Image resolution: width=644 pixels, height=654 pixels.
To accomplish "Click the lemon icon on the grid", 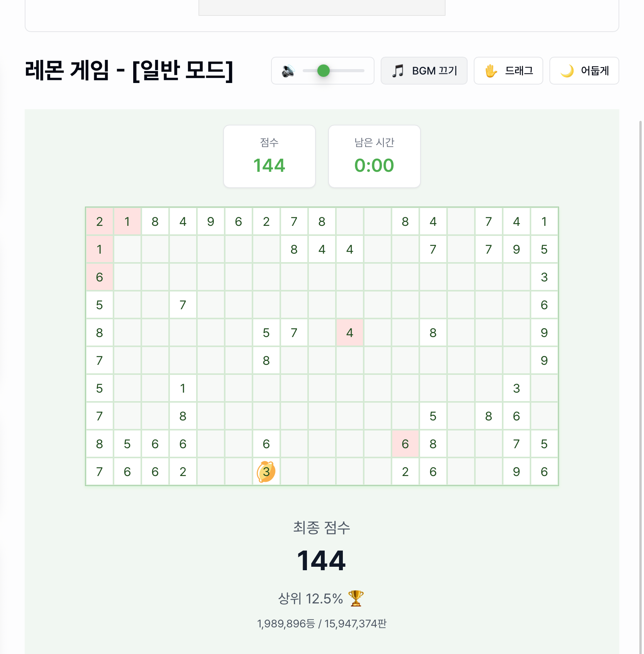I will 266,472.
